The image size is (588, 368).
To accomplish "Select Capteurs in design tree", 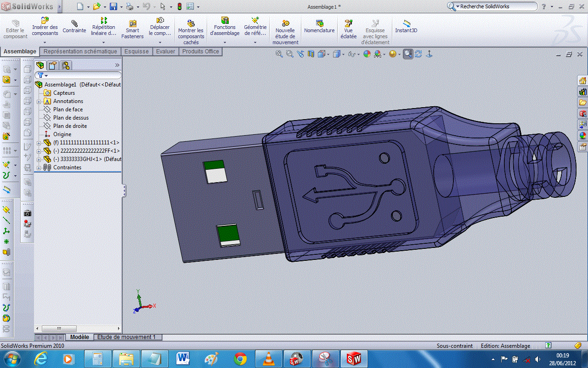I will point(64,93).
